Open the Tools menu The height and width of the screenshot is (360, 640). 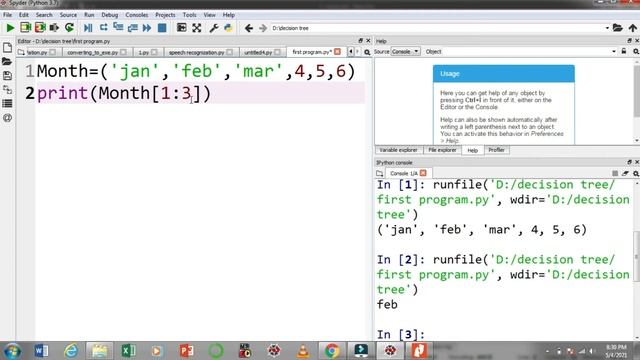(x=189, y=15)
